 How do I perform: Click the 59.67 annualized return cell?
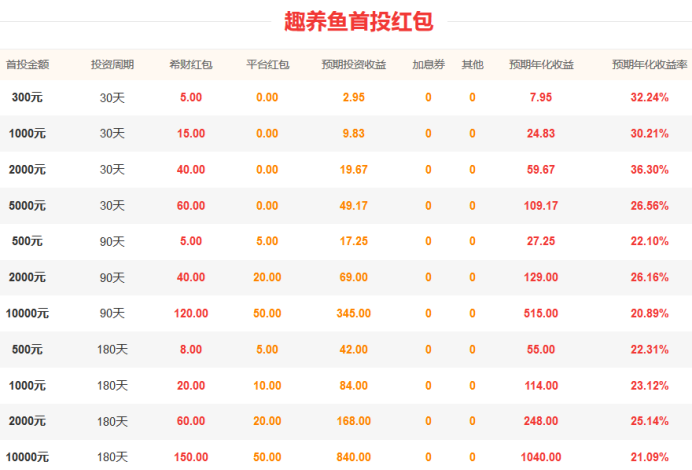(x=541, y=169)
